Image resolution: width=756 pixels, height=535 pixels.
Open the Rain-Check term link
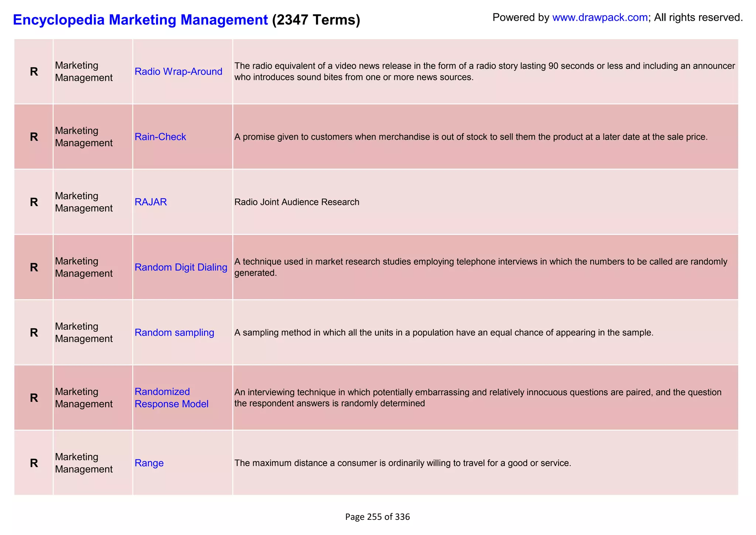[160, 137]
